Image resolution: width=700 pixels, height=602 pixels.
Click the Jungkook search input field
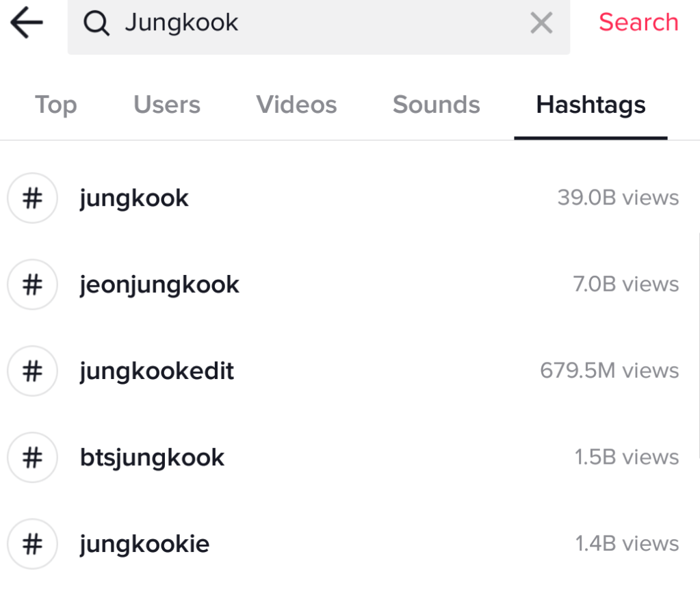coord(315,23)
